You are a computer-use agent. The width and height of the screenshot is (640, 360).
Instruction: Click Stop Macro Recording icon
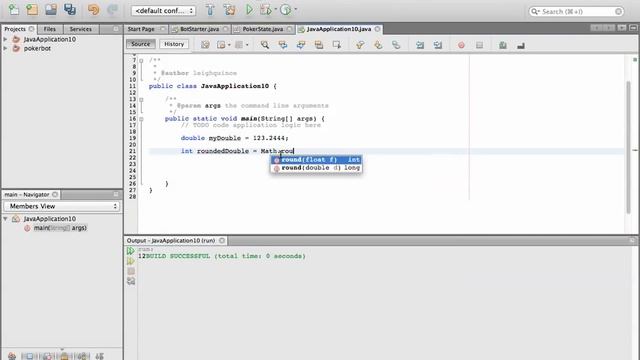480,45
